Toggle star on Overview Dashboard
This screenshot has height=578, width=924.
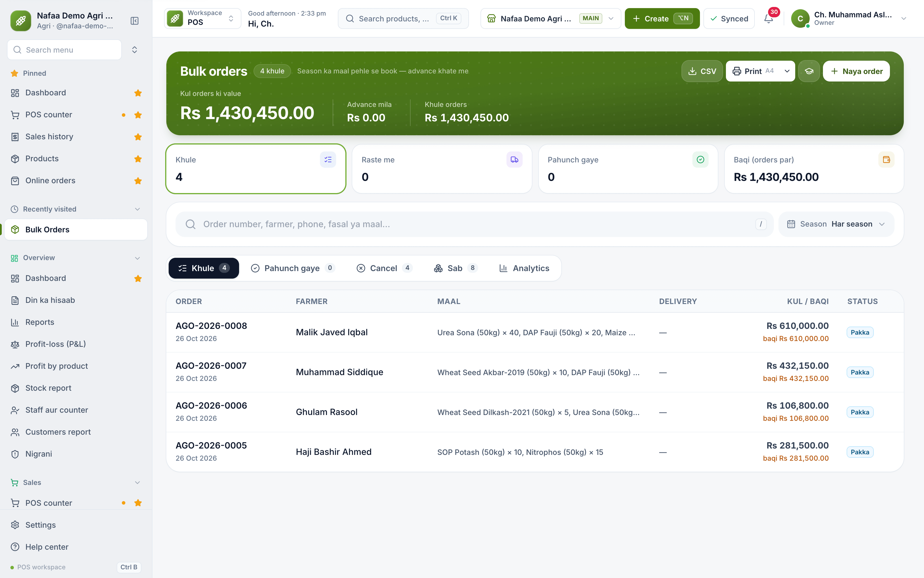pyautogui.click(x=138, y=278)
